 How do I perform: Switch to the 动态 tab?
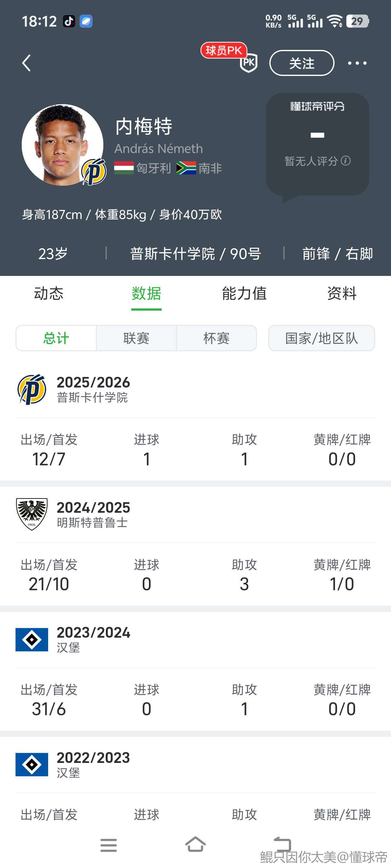(x=49, y=294)
